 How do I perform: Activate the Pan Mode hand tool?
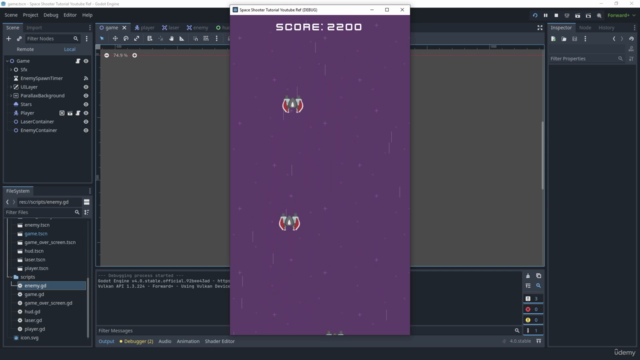[171, 38]
